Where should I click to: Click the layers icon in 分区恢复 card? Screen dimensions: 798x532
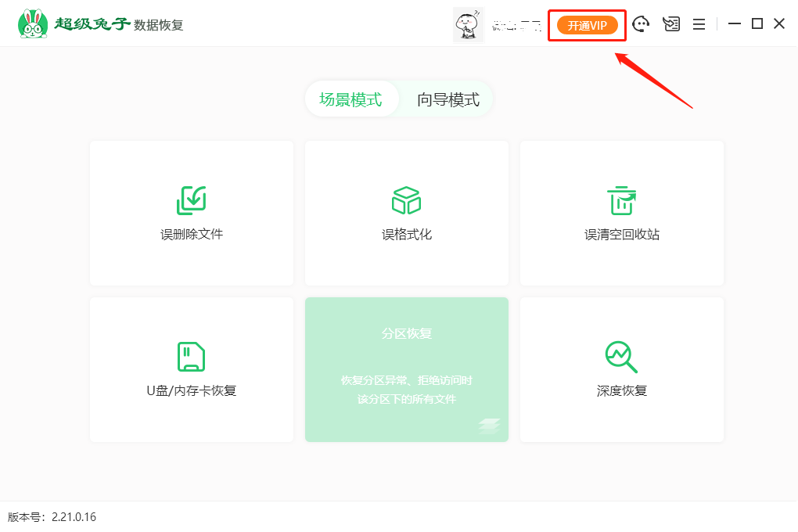[x=489, y=426]
